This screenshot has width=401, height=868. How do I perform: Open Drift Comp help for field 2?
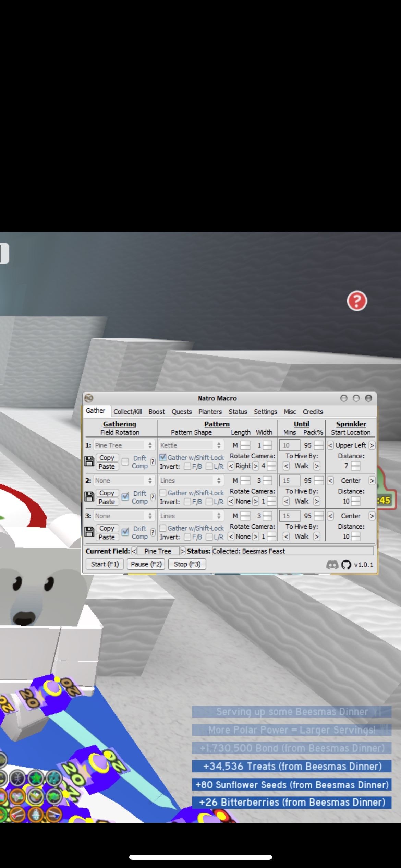pos(153,496)
